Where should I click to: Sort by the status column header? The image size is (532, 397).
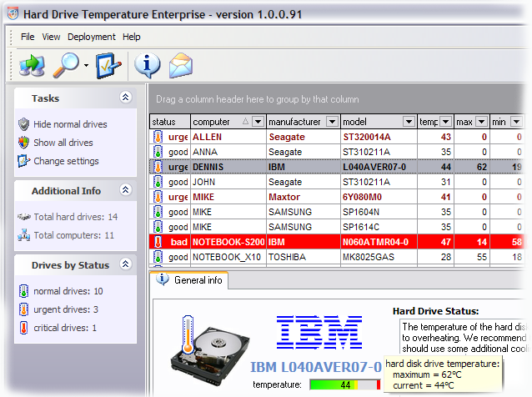point(169,122)
